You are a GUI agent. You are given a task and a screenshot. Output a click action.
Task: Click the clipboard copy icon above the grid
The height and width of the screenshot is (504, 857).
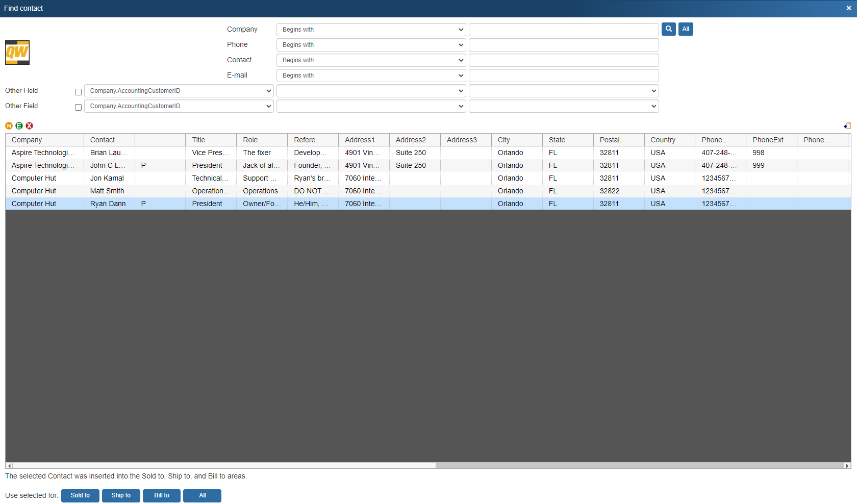847,125
